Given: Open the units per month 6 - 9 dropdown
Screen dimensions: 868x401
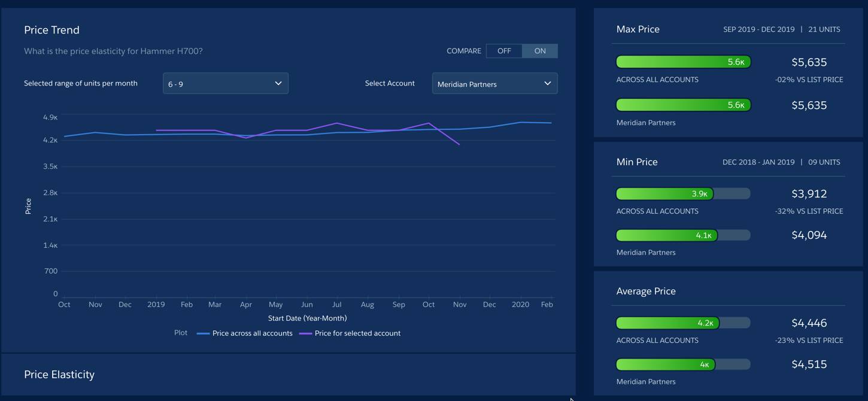Looking at the screenshot, I should (x=226, y=84).
